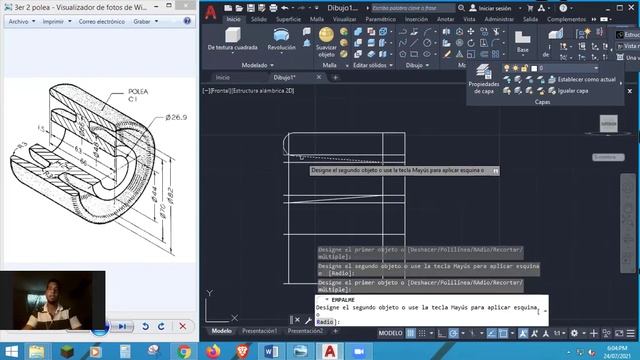Click the Plot printer icon in AutoCAD title bar
The width and height of the screenshot is (640, 360).
tap(273, 8)
